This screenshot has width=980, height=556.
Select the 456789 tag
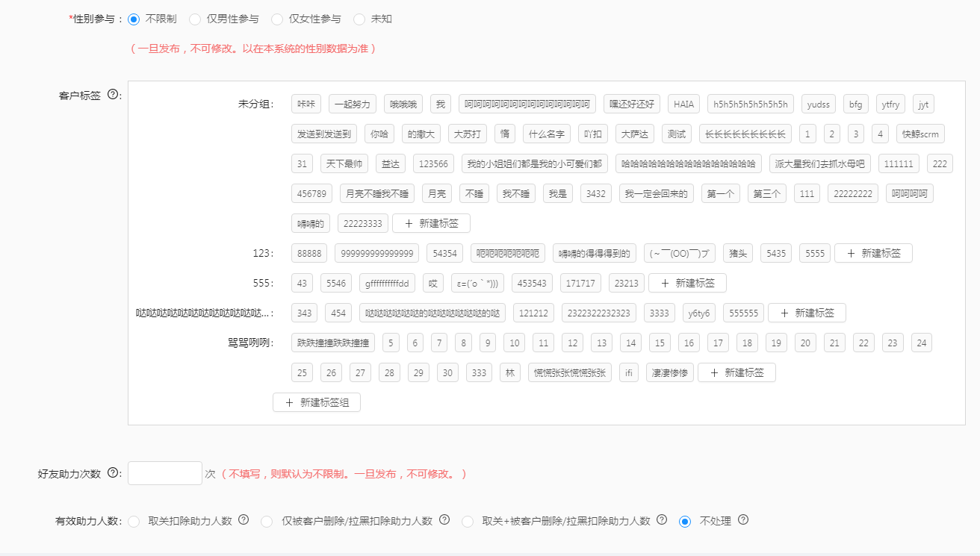[311, 193]
